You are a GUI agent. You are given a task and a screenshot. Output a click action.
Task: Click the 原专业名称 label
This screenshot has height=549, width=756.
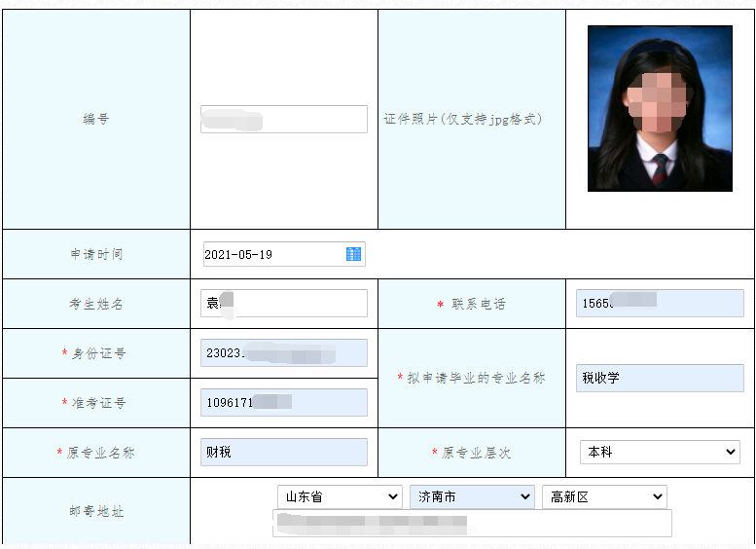coord(100,453)
